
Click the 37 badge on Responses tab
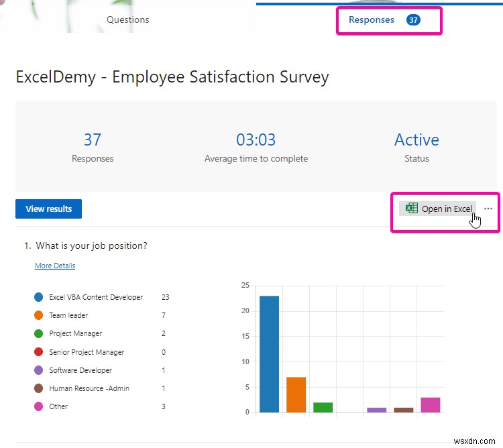point(414,20)
